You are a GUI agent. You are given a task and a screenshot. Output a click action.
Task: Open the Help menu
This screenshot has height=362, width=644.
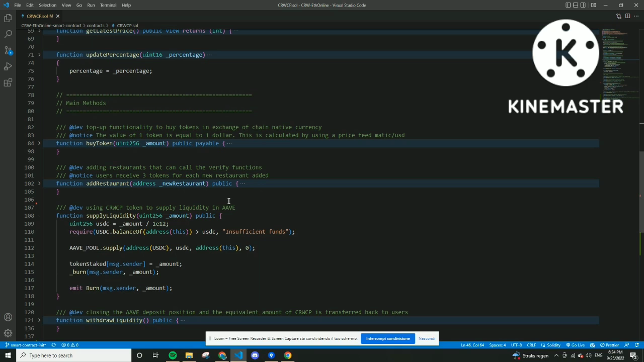(126, 5)
